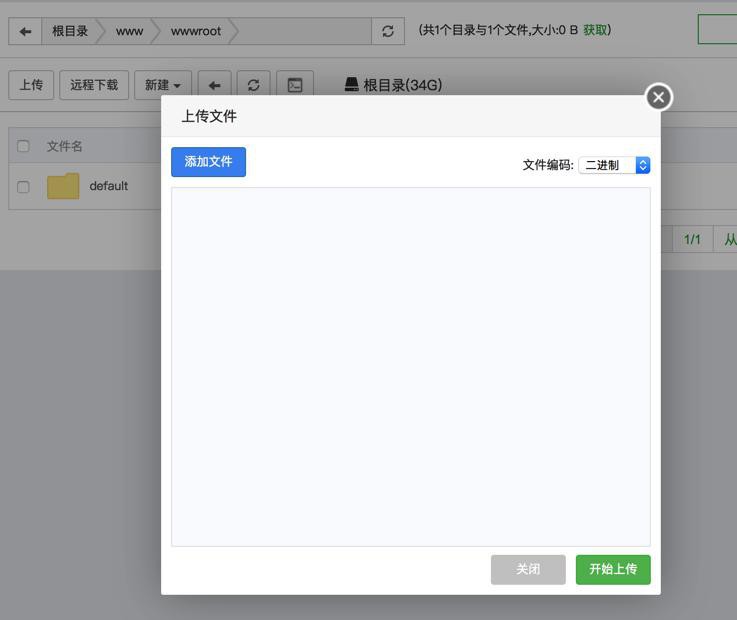Screen dimensions: 737x620
Task: Check the box for the default folder
Action: tap(23, 187)
